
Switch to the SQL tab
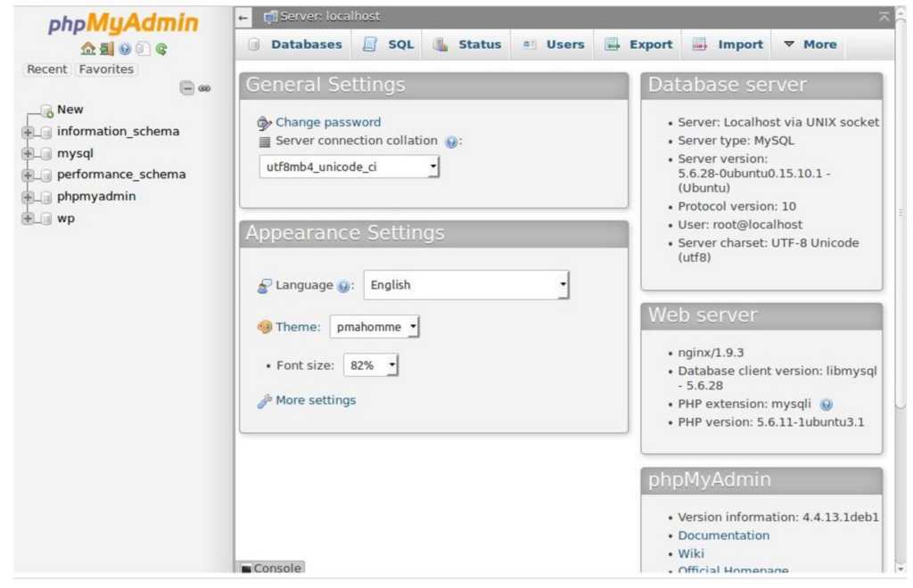coord(389,45)
